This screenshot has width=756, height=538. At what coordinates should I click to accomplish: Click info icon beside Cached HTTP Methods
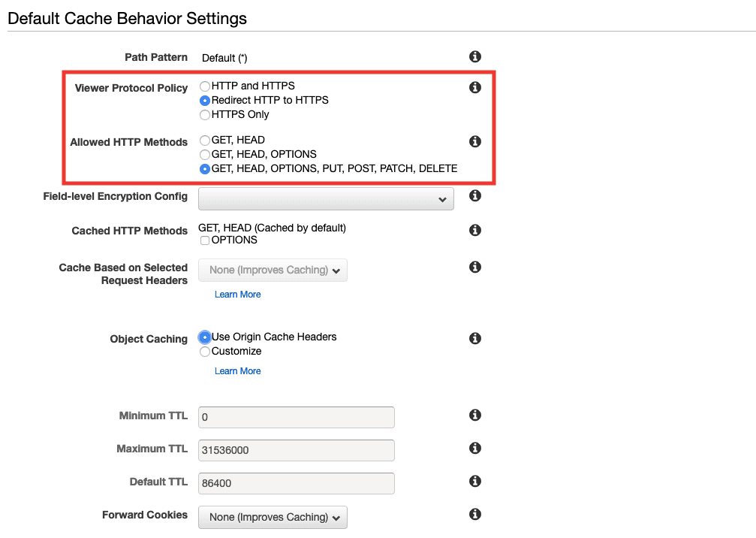tap(474, 231)
